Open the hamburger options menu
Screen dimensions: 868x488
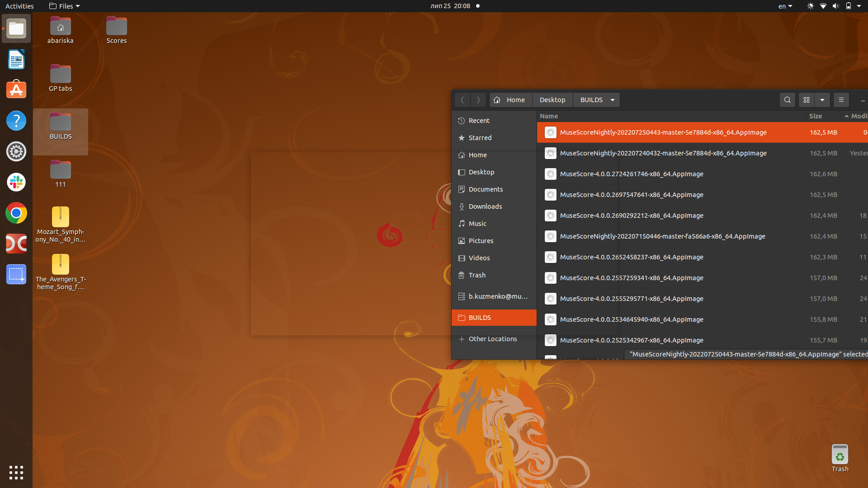841,100
